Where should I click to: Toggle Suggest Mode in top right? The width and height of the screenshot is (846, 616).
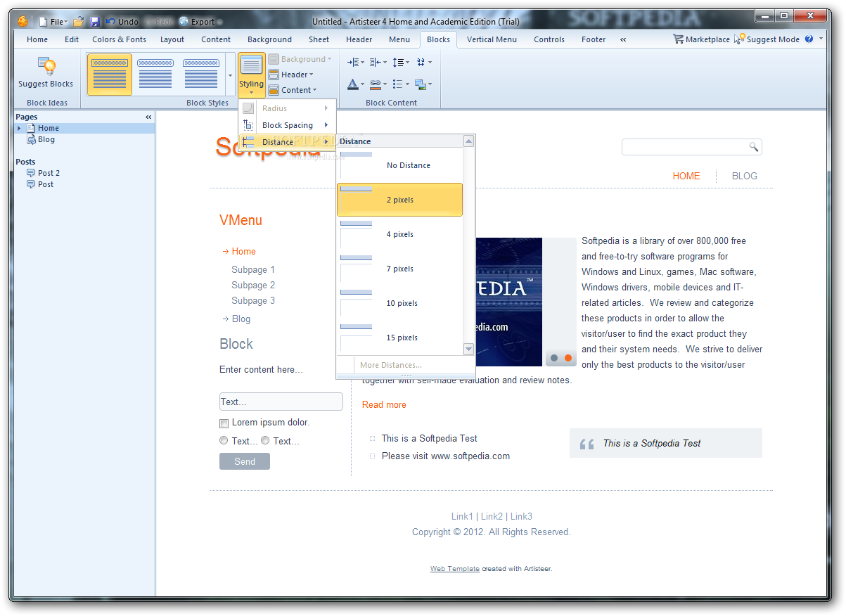point(767,39)
